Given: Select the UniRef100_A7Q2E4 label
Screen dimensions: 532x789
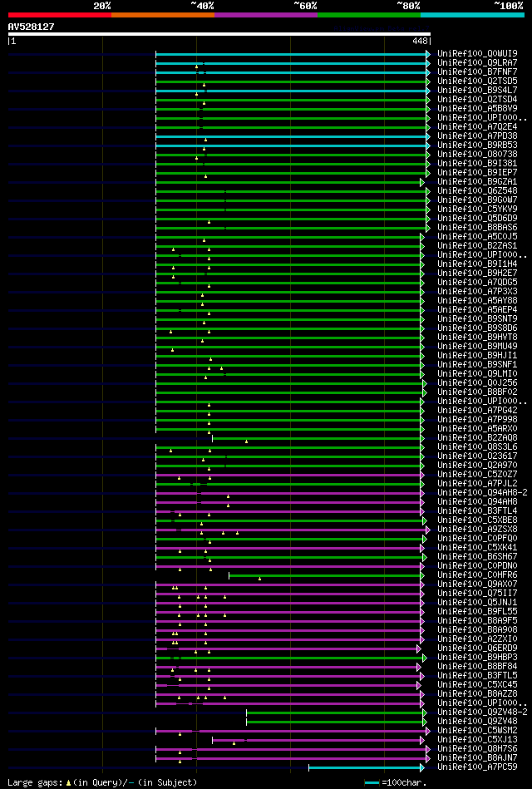Looking at the screenshot, I should 478,126.
